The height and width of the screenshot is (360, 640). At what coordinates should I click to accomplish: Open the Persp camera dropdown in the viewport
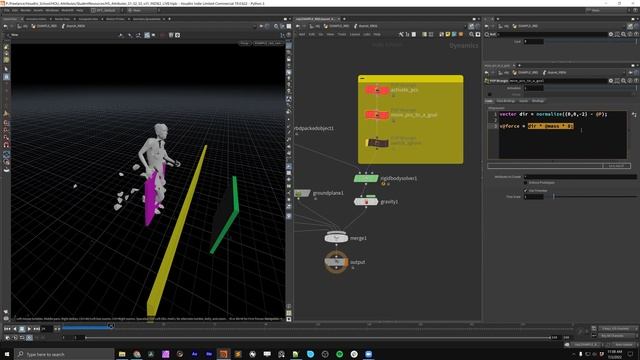(x=244, y=43)
